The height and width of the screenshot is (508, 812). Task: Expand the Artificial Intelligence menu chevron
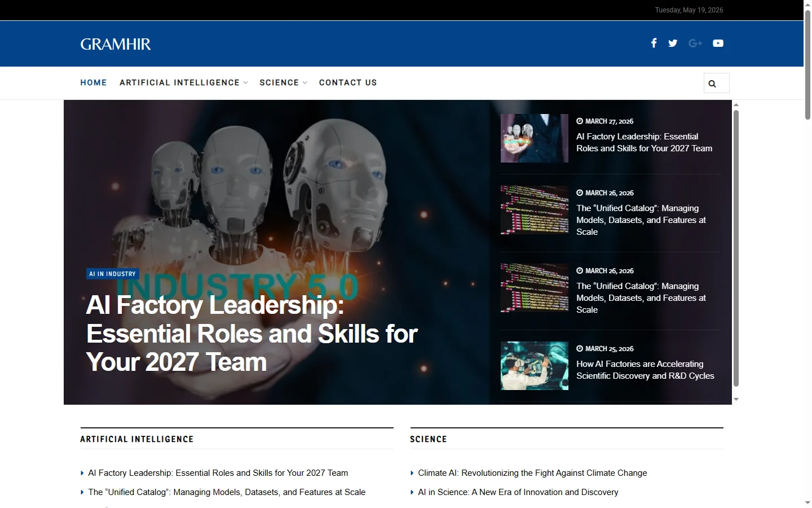[x=246, y=83]
